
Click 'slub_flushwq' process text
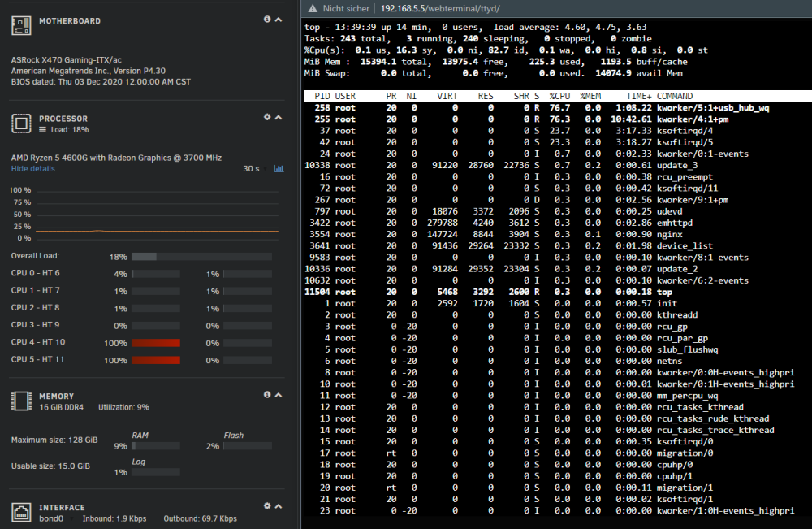(x=687, y=349)
